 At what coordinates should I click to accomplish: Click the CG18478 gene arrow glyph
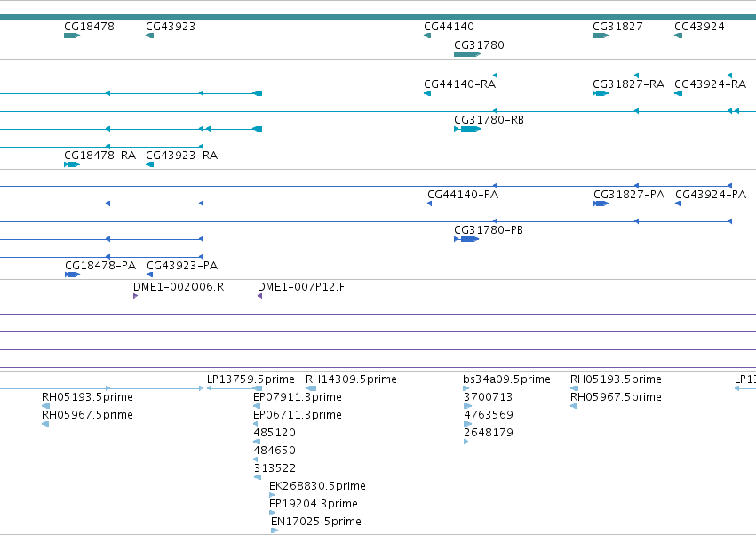pos(72,36)
